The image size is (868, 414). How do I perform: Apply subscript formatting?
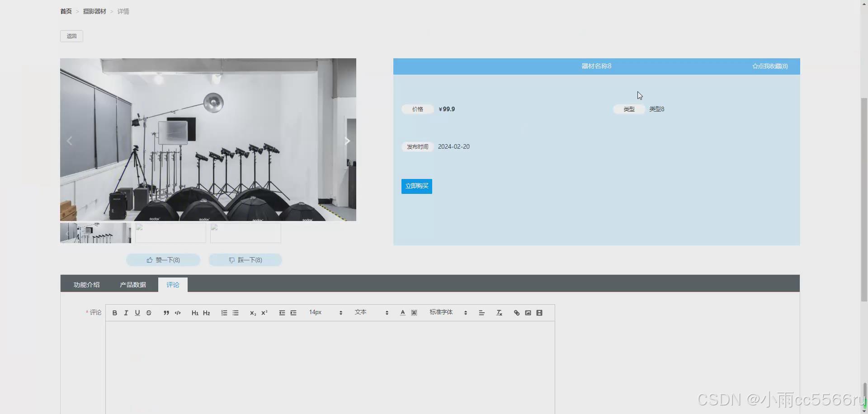point(253,313)
